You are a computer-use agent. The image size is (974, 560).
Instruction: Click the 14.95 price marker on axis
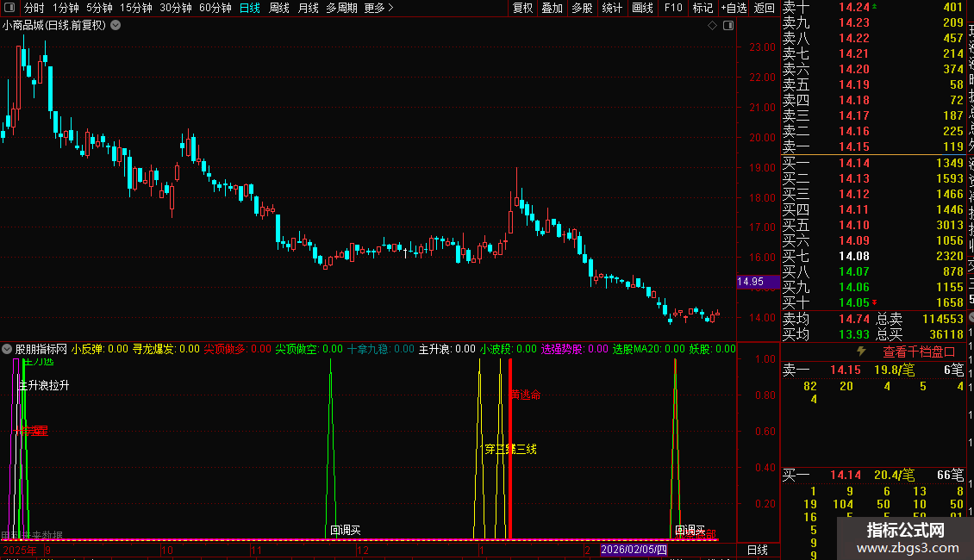click(757, 282)
